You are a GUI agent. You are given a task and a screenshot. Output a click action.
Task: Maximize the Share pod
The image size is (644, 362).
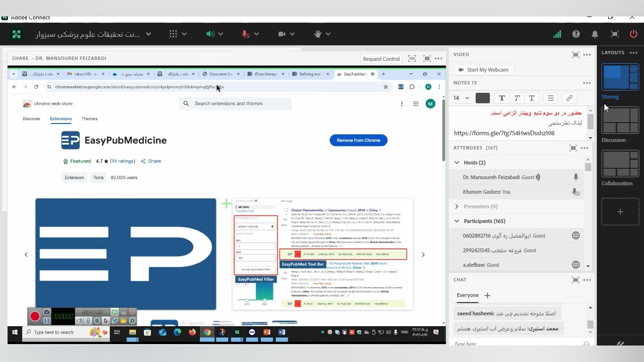pyautogui.click(x=427, y=58)
